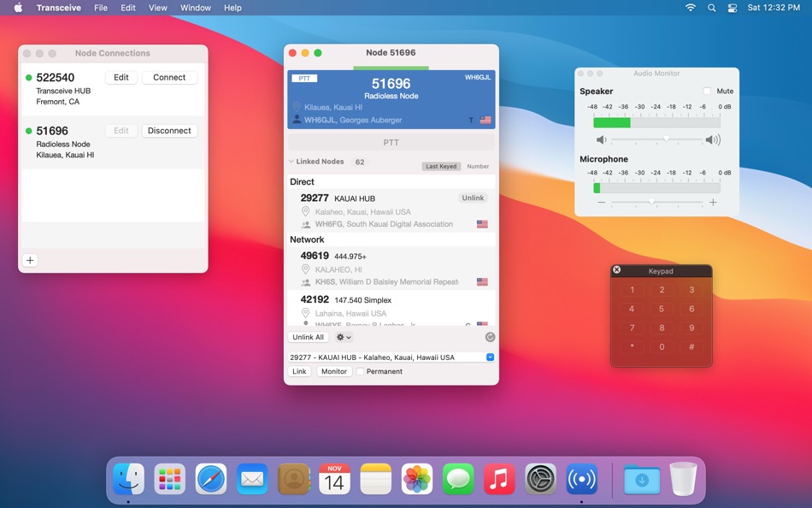Screen dimensions: 812x508
Task: Click the menu bar clock Sat 12:32 PM
Action: pos(774,8)
